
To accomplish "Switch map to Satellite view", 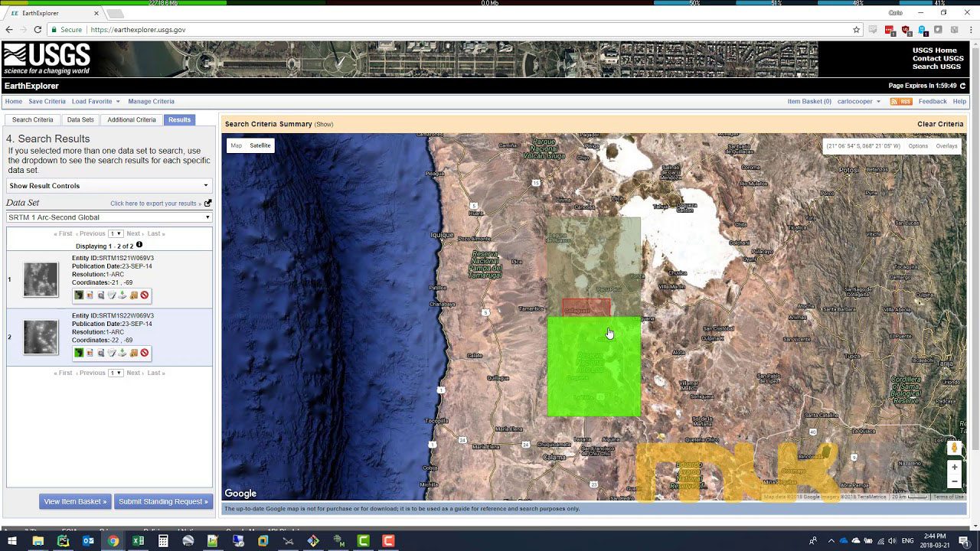I will (x=260, y=145).
